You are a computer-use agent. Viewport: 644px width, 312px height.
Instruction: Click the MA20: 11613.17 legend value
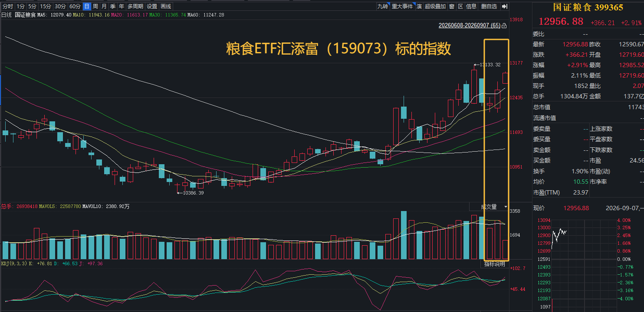pos(130,15)
